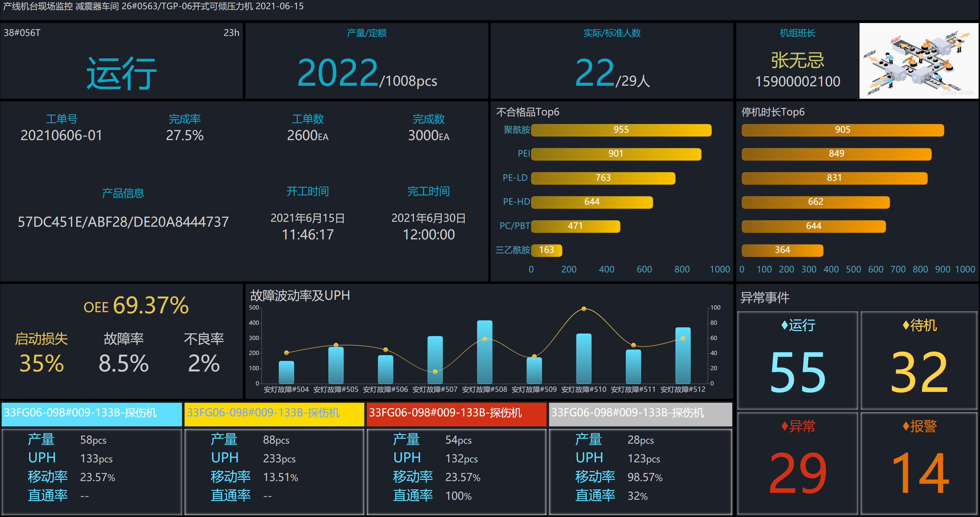The width and height of the screenshot is (980, 517).
Task: Click the 13.51% 移动率 value
Action: coord(280,477)
